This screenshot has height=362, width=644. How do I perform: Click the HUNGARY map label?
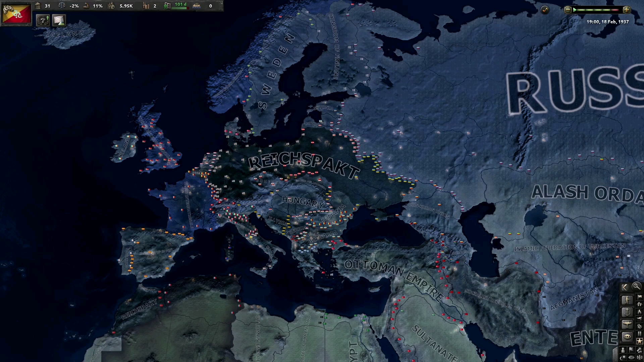point(303,202)
